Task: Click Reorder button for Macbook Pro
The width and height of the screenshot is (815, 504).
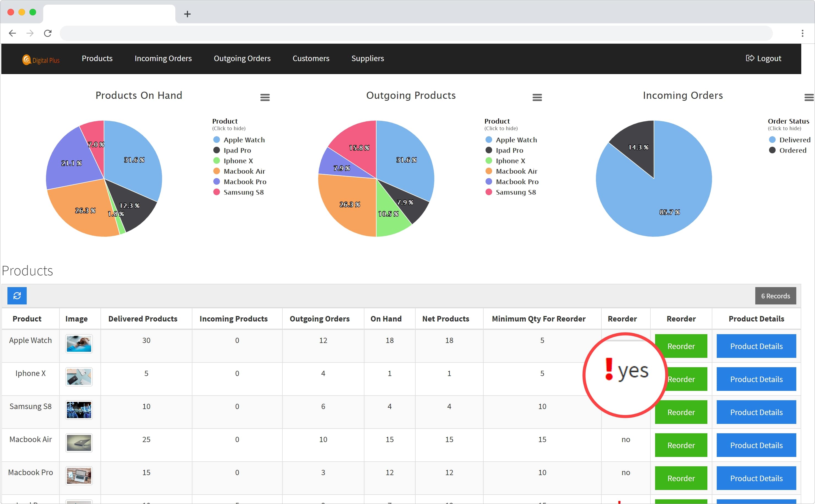Action: pyautogui.click(x=681, y=478)
